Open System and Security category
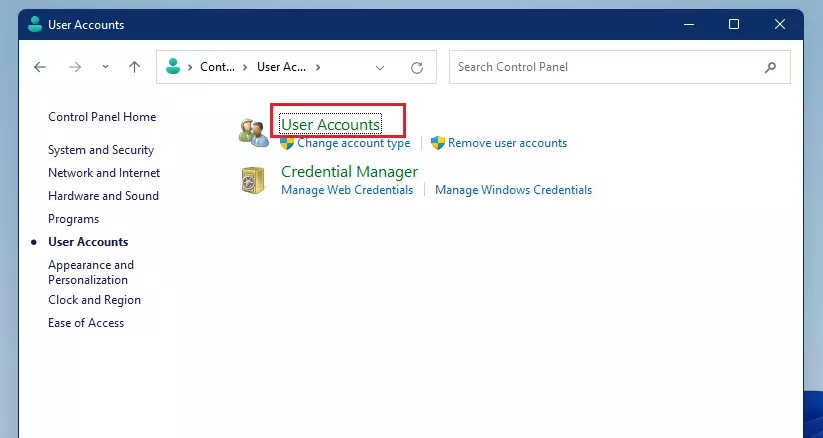 pyautogui.click(x=101, y=150)
